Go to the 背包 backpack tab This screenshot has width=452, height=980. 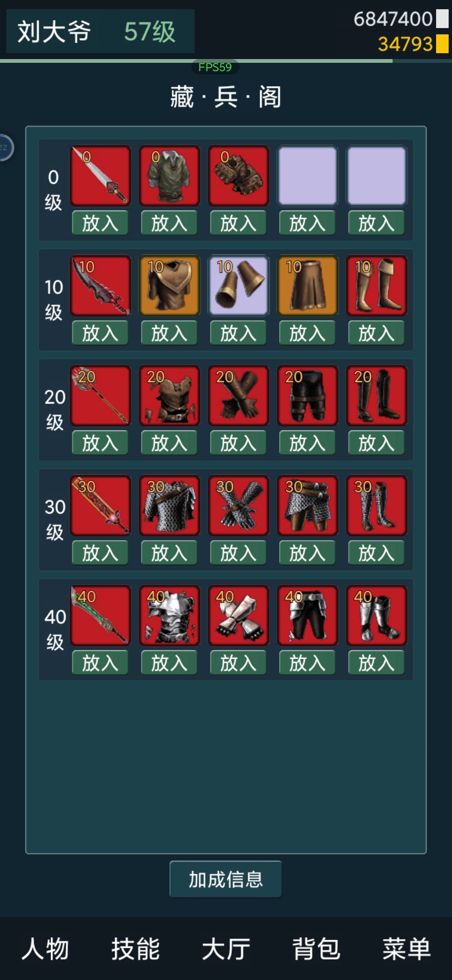click(316, 949)
